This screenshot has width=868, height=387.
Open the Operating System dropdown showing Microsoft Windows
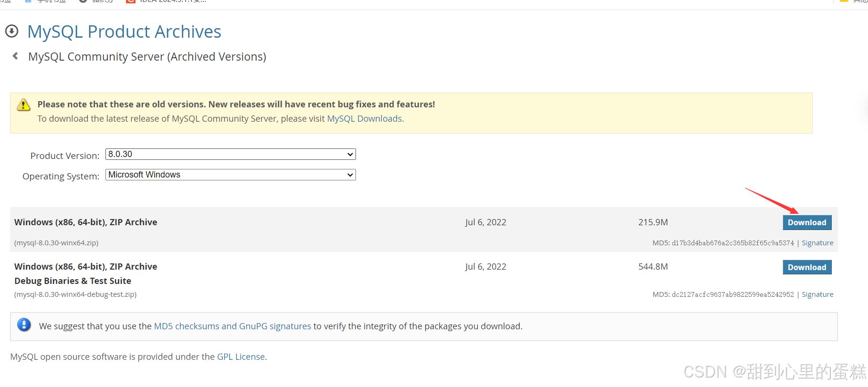(x=230, y=175)
